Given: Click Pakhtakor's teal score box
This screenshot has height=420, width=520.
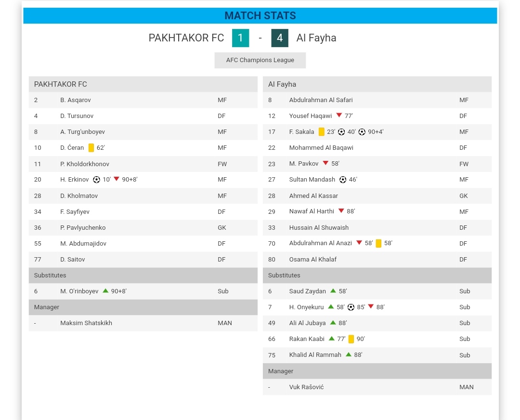Looking at the screenshot, I should coord(240,38).
